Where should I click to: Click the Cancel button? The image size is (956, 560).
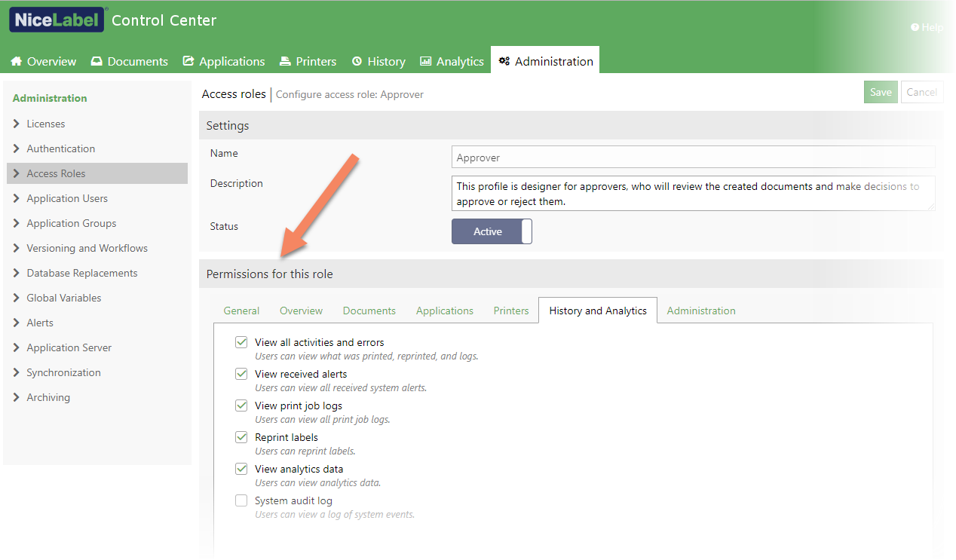922,92
